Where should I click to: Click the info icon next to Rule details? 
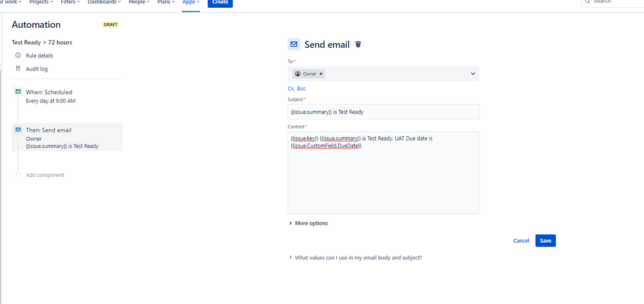click(17, 56)
